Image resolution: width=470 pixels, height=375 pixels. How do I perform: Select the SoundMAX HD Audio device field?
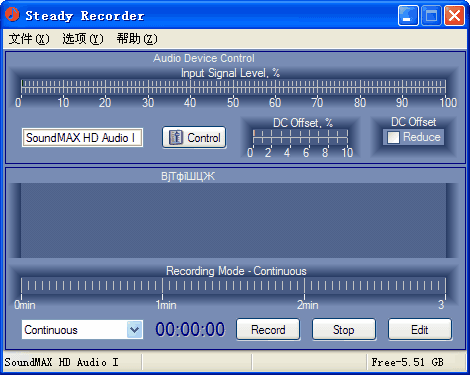82,137
